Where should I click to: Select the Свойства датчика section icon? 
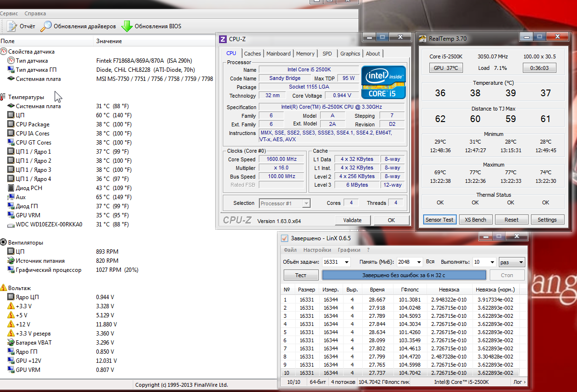point(3,52)
